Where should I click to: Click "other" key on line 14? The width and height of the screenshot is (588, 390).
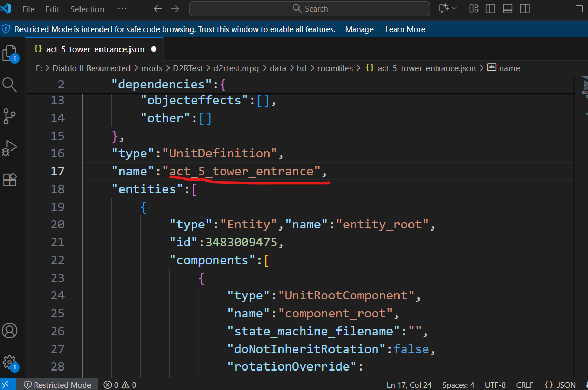pyautogui.click(x=165, y=118)
